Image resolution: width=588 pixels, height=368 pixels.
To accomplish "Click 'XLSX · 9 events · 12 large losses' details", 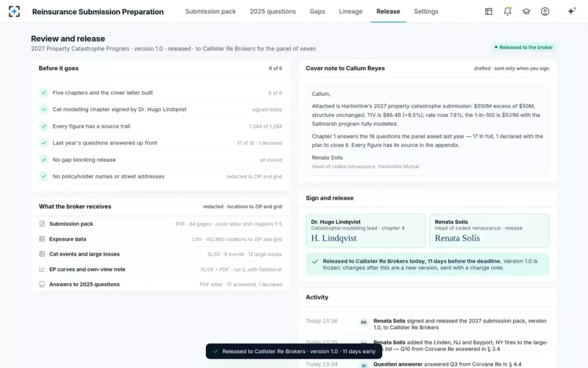I will (x=245, y=255).
